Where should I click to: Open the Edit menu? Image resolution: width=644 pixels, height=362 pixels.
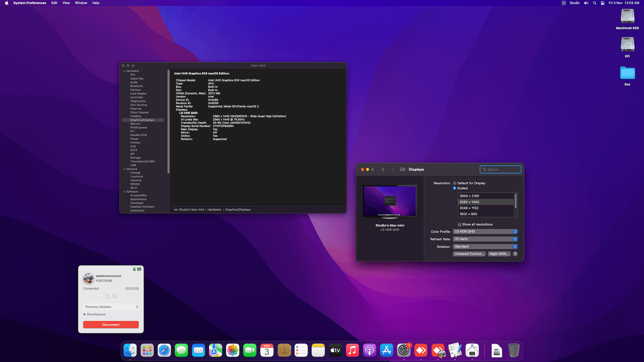click(x=54, y=3)
